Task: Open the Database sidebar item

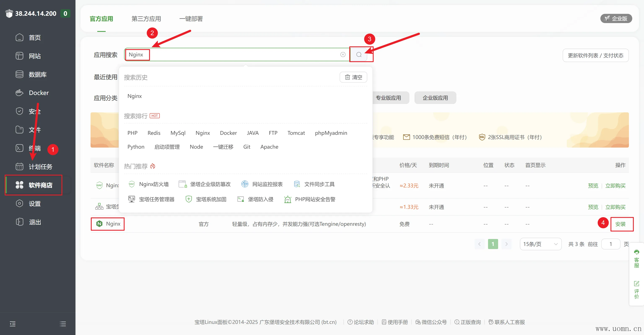Action: (x=38, y=74)
